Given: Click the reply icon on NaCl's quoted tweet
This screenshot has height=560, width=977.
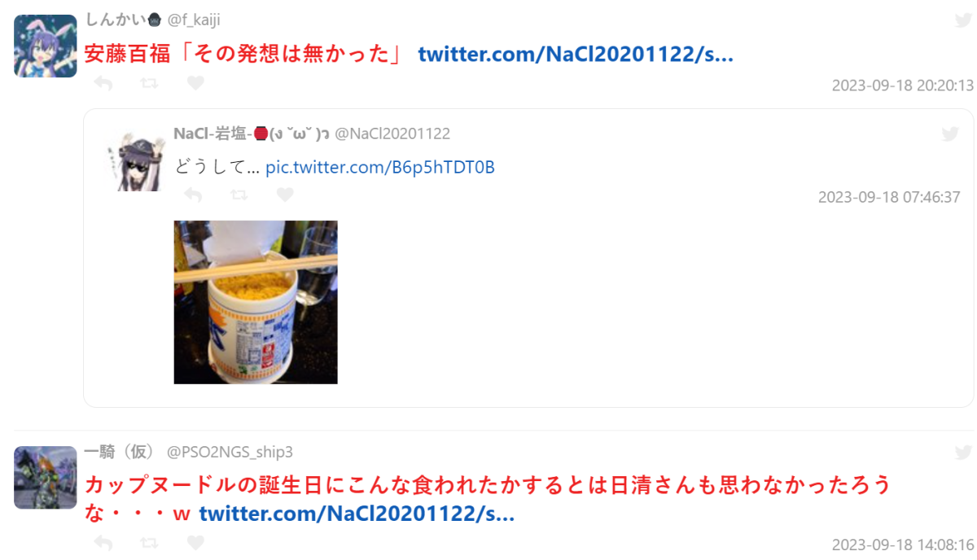Looking at the screenshot, I should [192, 195].
